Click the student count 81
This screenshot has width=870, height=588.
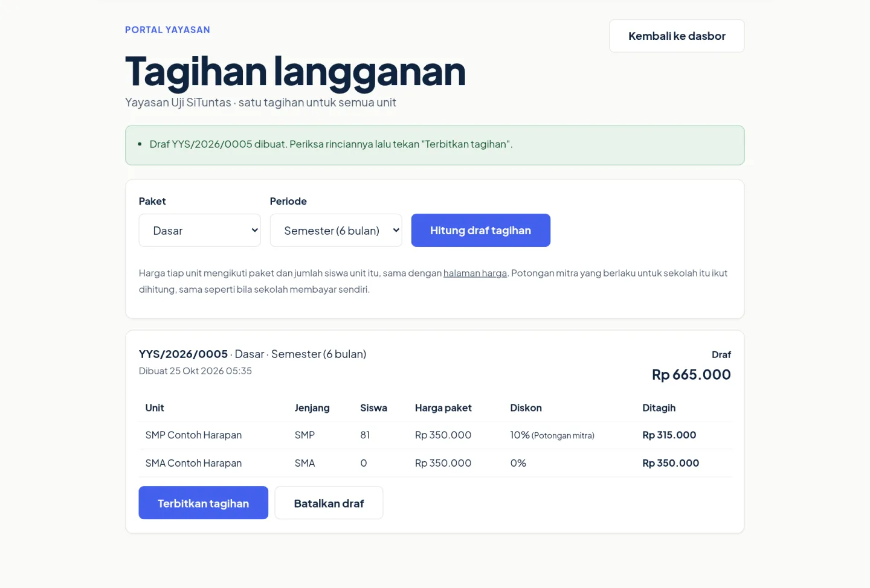pyautogui.click(x=365, y=435)
